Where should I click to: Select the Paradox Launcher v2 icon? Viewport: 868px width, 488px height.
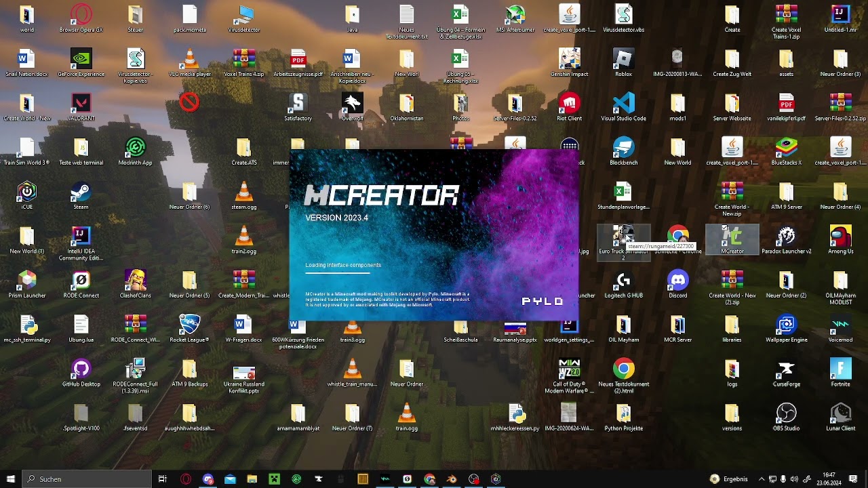pyautogui.click(x=786, y=240)
